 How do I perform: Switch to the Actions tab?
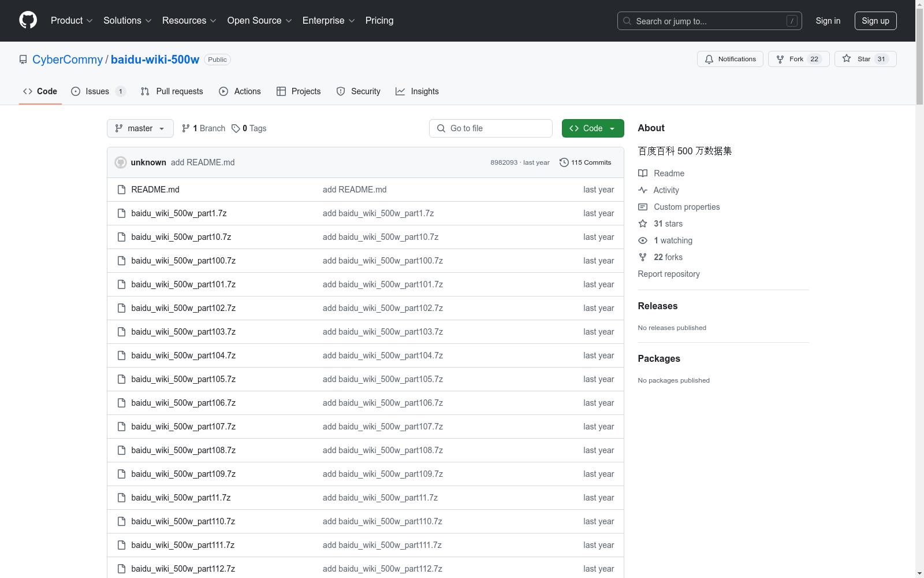tap(240, 91)
